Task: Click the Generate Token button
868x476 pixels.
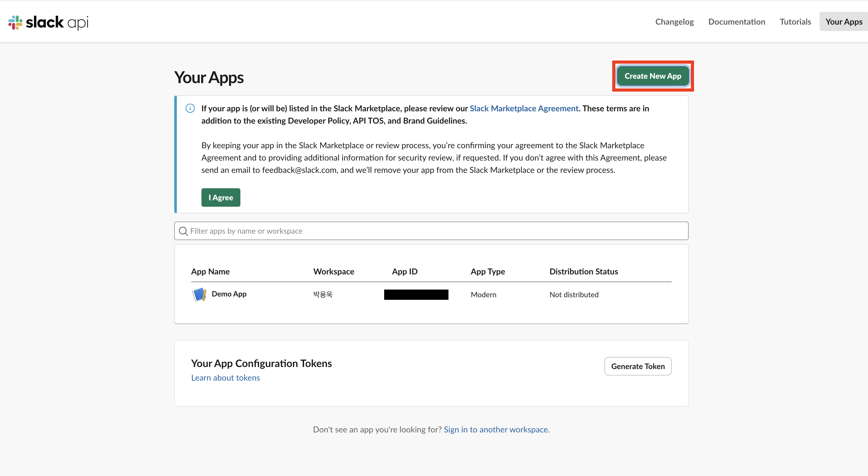Action: (x=638, y=366)
